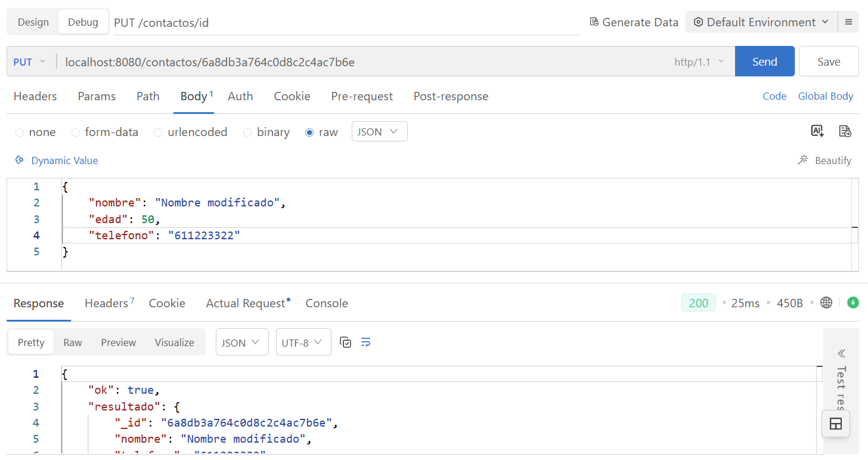Click the Generate Data button

(634, 22)
